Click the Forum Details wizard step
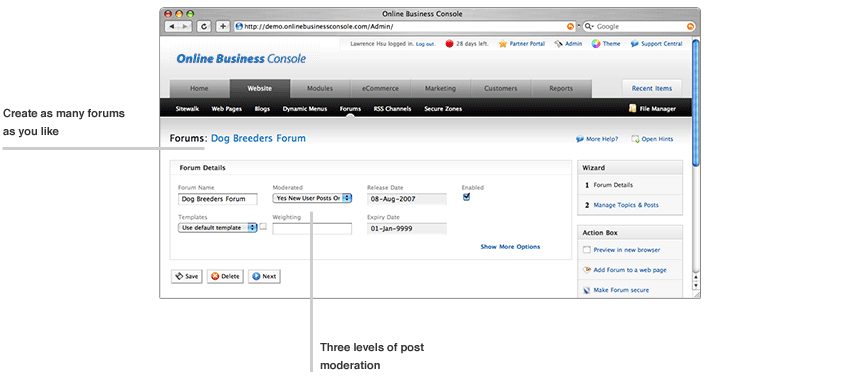This screenshot has width=860, height=378. (x=613, y=185)
